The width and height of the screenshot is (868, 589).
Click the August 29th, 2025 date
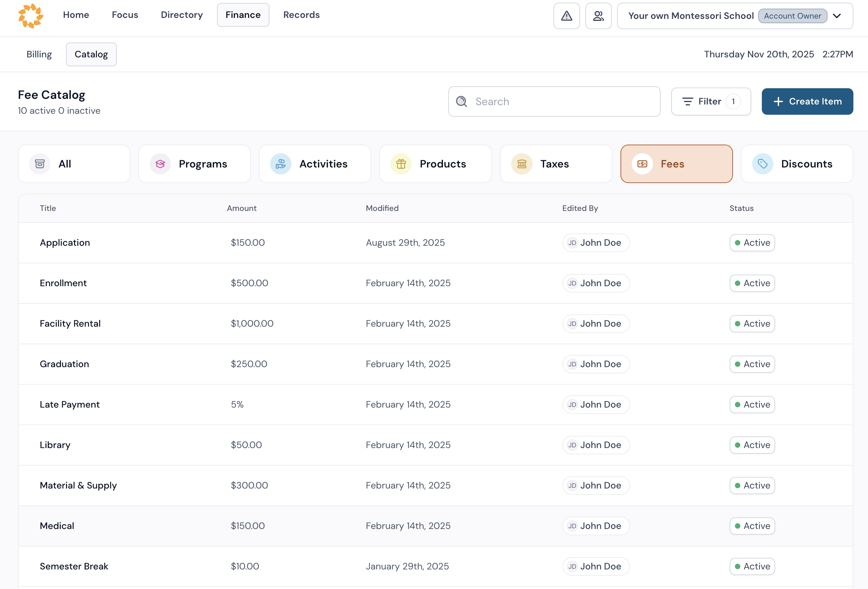click(x=405, y=243)
